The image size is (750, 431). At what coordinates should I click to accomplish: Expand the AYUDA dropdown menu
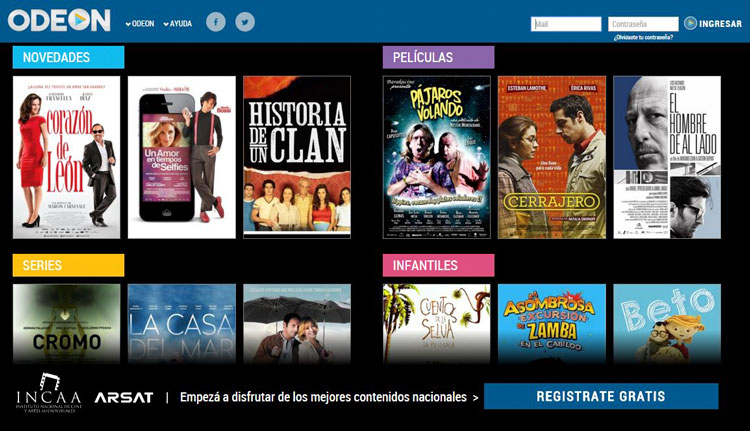(x=177, y=23)
